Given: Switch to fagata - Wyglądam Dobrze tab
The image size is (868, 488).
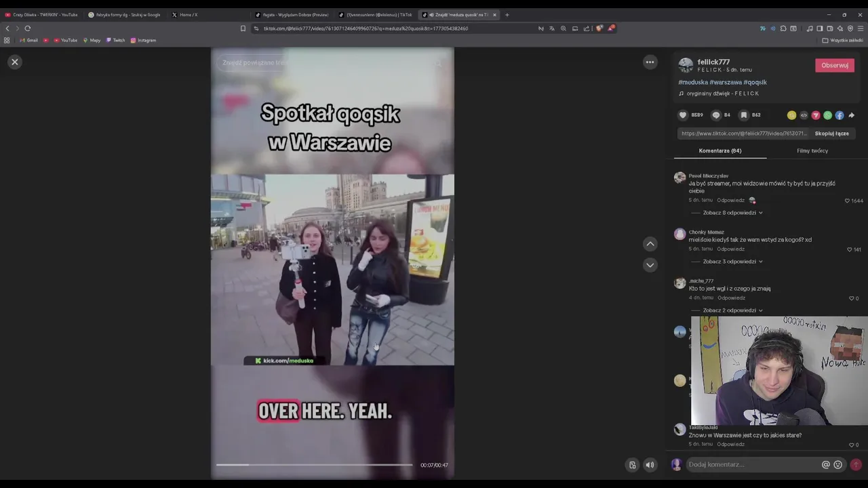Looking at the screenshot, I should coord(292,14).
